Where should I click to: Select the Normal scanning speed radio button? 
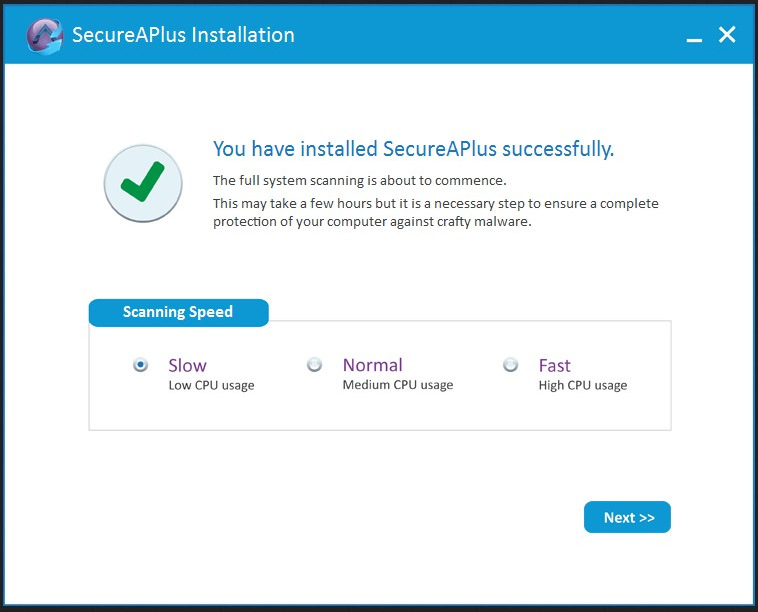pyautogui.click(x=315, y=364)
